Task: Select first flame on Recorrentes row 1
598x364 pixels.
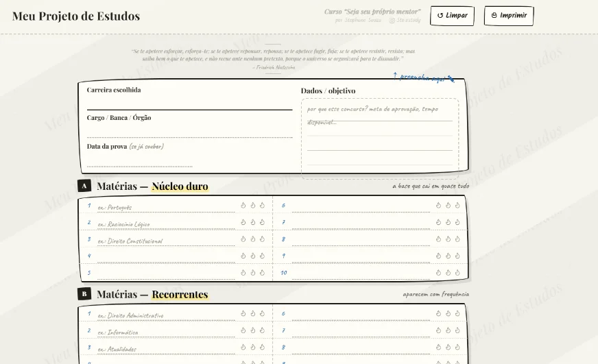Action: tap(243, 314)
